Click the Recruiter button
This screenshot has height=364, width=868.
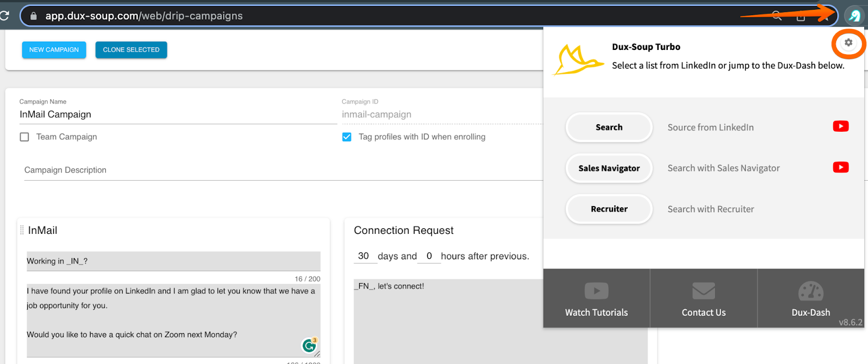point(609,209)
